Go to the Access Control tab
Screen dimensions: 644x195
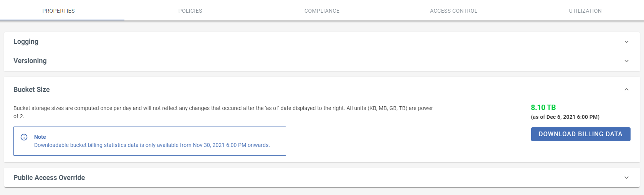454,11
